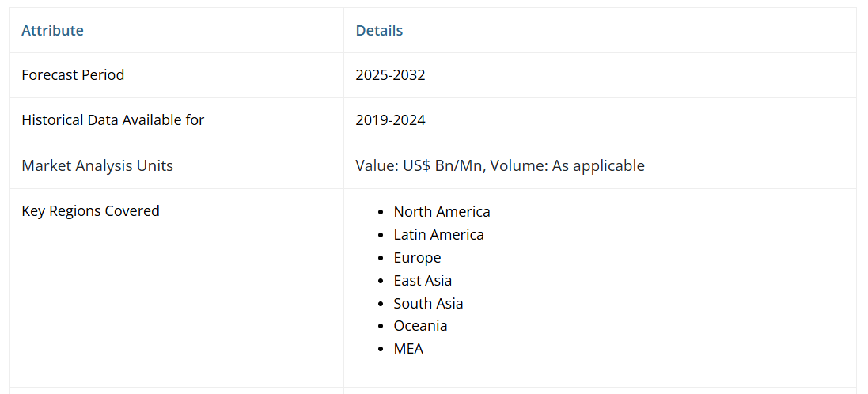Click the Details column header

pos(379,31)
